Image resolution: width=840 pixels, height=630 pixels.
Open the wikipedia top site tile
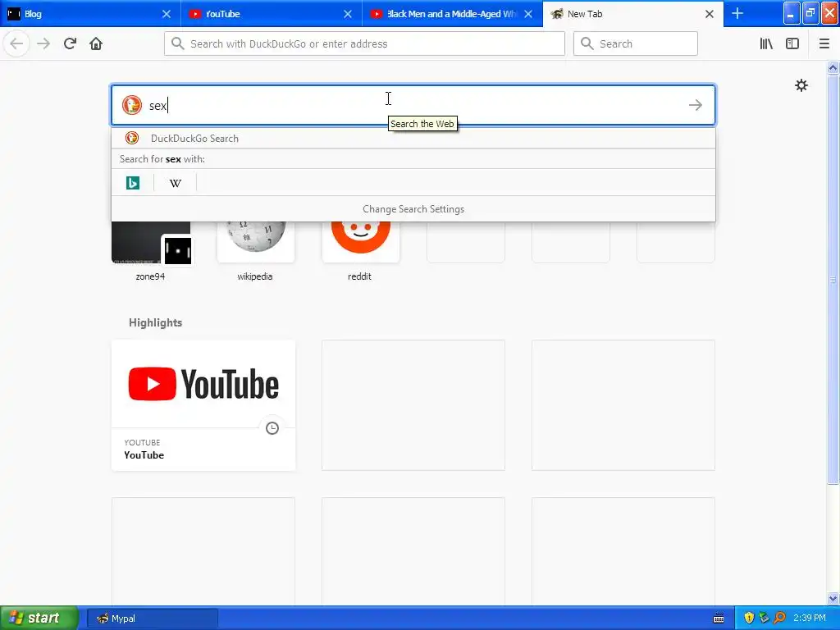coord(256,242)
